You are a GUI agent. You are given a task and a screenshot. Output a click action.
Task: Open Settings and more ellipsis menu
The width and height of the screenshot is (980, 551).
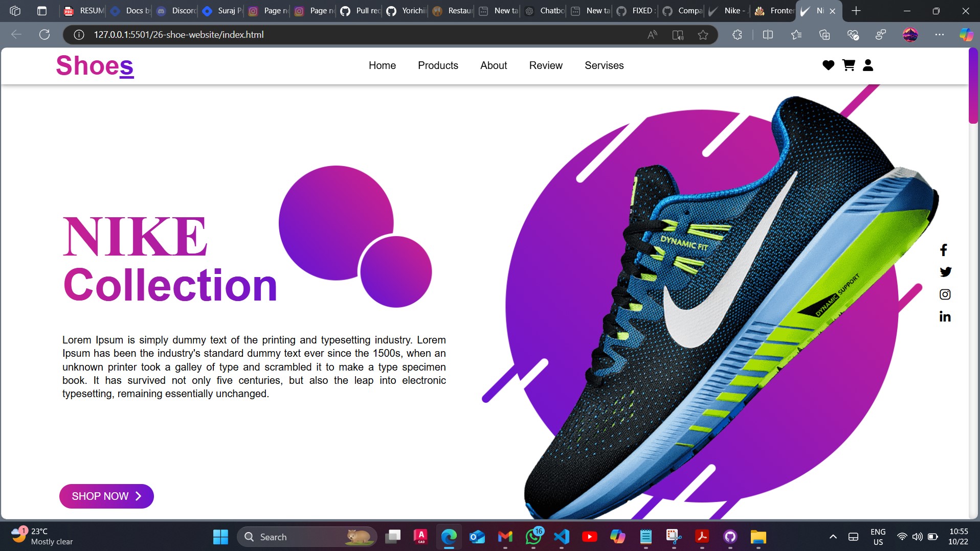coord(940,35)
